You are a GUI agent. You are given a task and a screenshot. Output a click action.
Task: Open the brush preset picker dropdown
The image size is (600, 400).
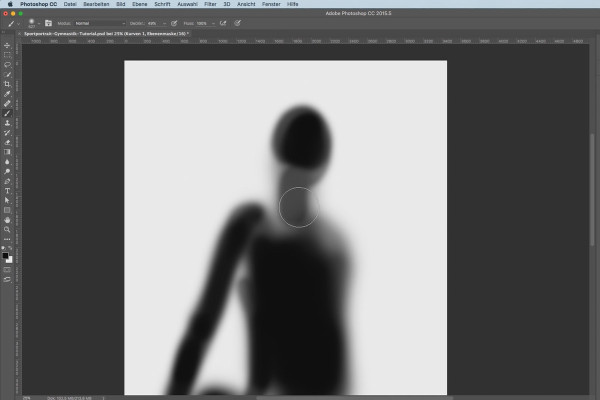click(39, 24)
